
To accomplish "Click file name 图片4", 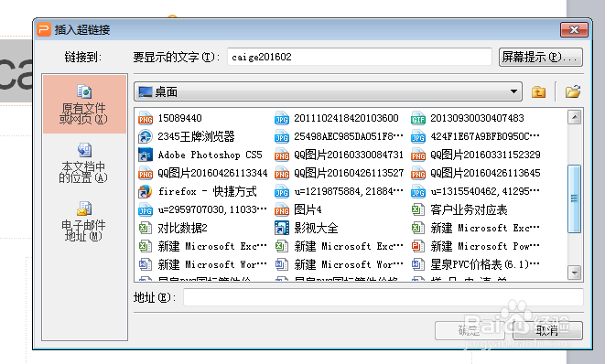I will pyautogui.click(x=308, y=209).
